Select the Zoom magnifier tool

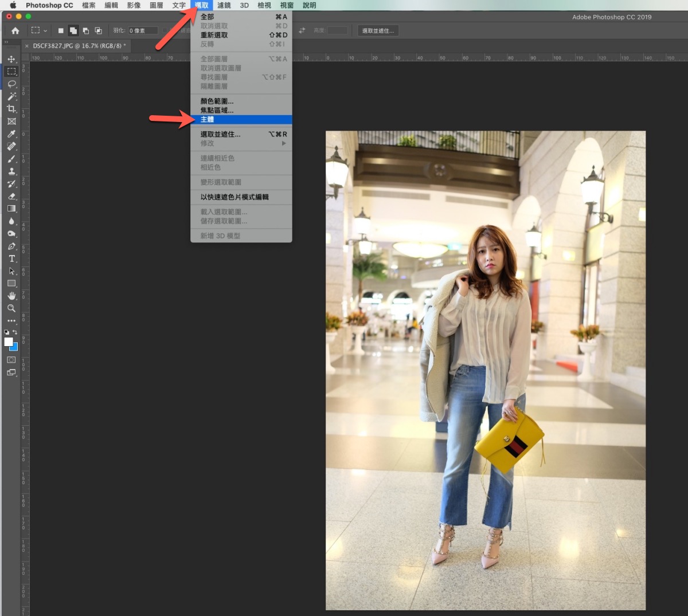pos(11,308)
